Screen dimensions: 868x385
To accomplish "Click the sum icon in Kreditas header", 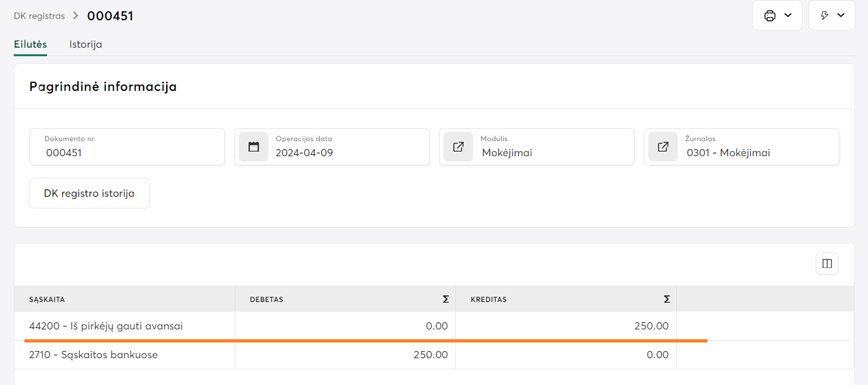I will [667, 299].
